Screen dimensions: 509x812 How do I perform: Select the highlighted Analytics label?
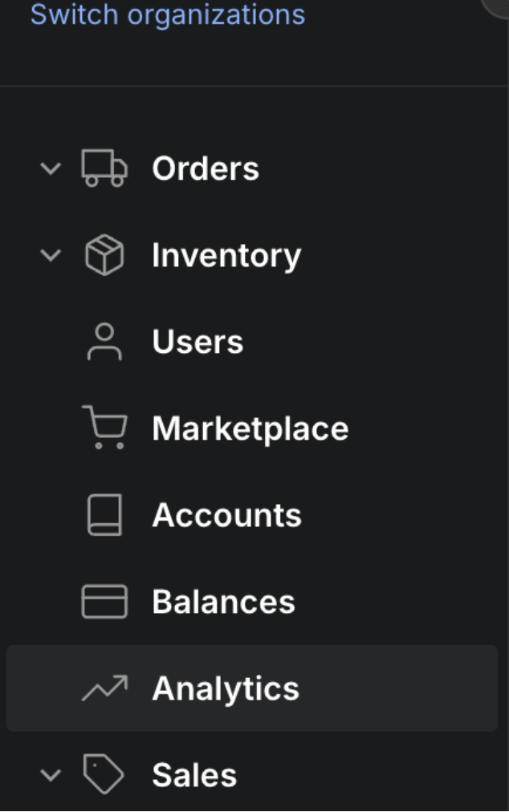[x=226, y=688]
